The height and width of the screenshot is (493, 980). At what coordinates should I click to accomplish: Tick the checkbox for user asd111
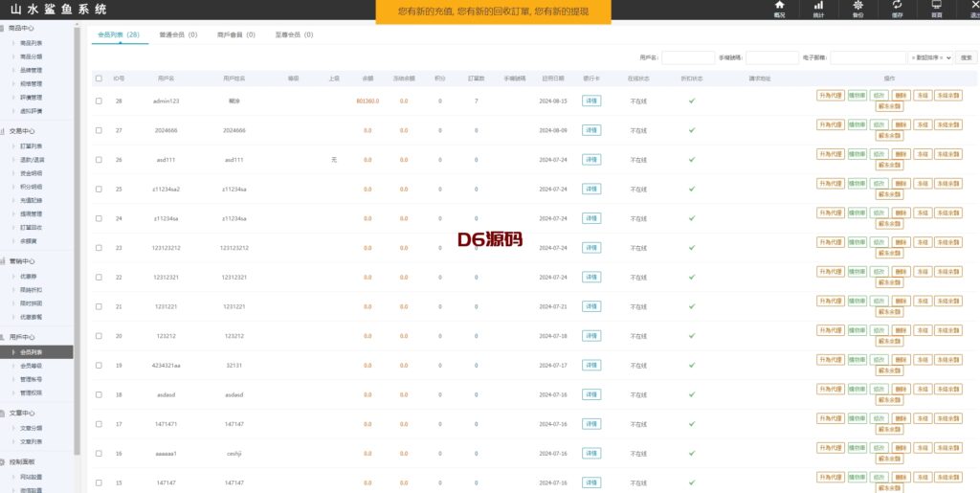[99, 159]
